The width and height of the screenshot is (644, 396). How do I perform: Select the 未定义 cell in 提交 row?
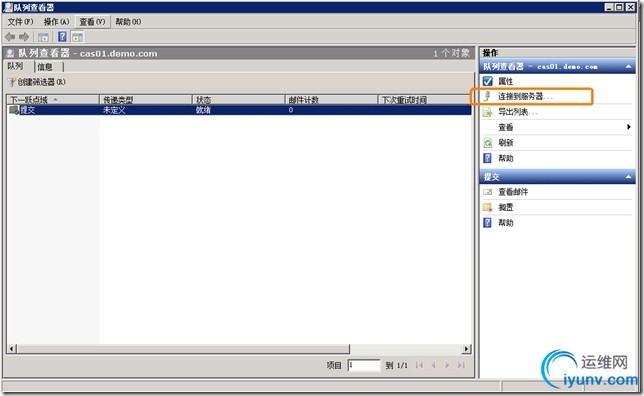coord(114,110)
